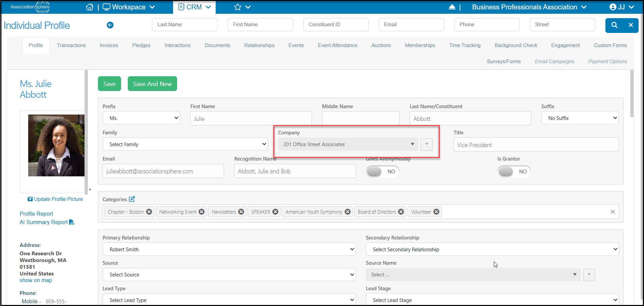Remove the Newsletters category tag
Screen dimensions: 644x306
coord(241,212)
